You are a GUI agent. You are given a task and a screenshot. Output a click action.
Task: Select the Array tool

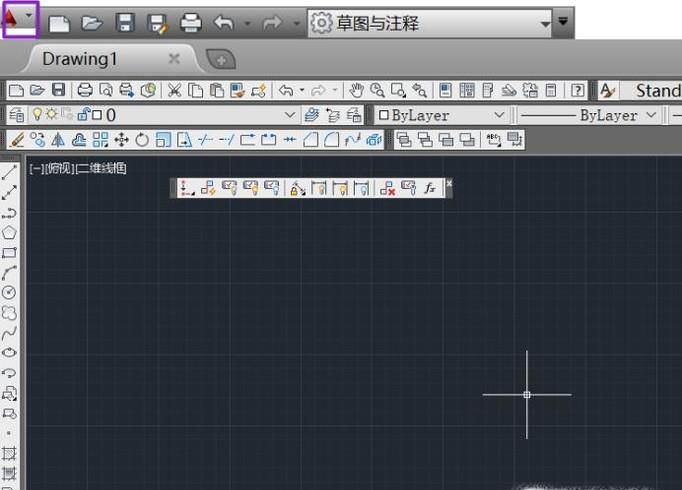[x=100, y=140]
